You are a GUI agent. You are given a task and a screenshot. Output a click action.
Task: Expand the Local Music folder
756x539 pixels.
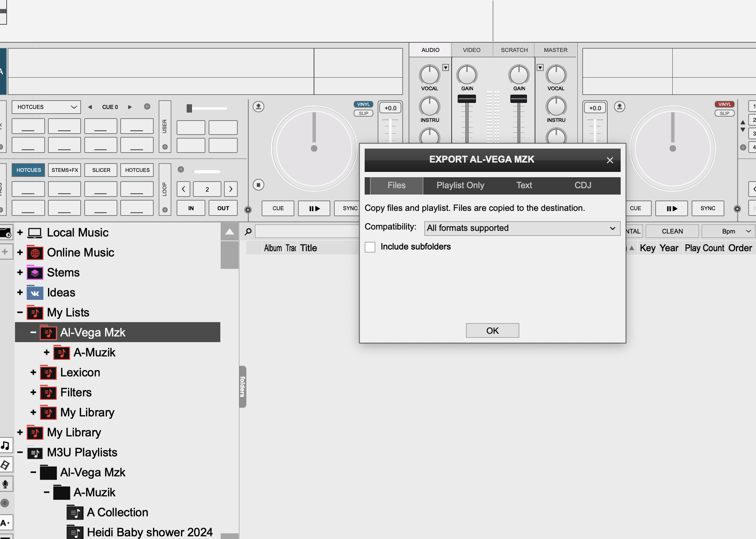point(20,233)
